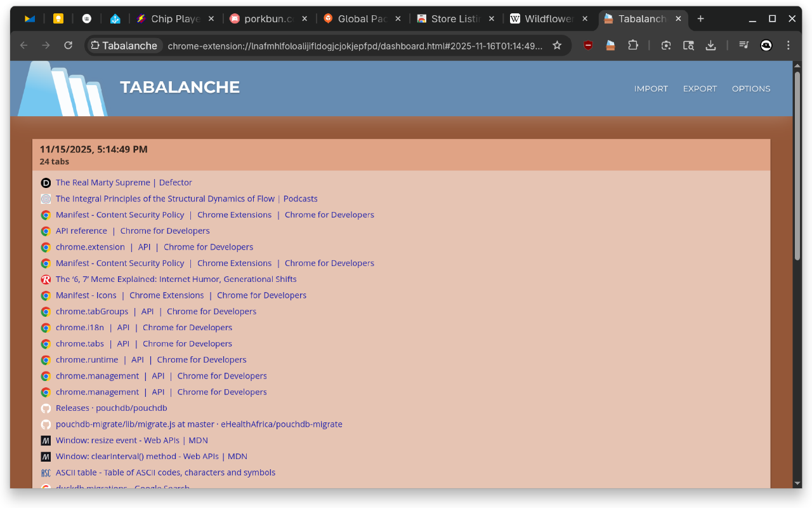The height and width of the screenshot is (508, 812).
Task: Open 'The Real Marty Supreme | Defector' link
Action: coord(124,183)
